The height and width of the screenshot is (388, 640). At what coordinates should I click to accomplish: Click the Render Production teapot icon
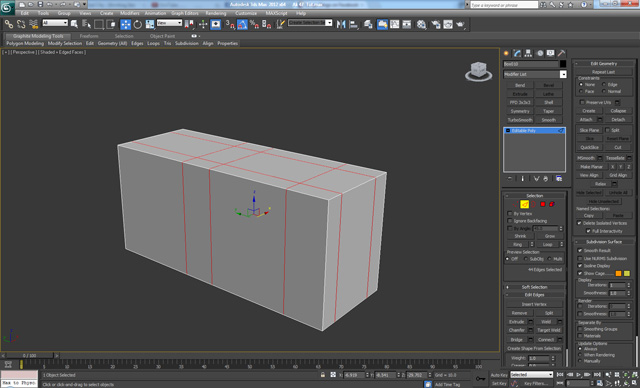point(460,24)
